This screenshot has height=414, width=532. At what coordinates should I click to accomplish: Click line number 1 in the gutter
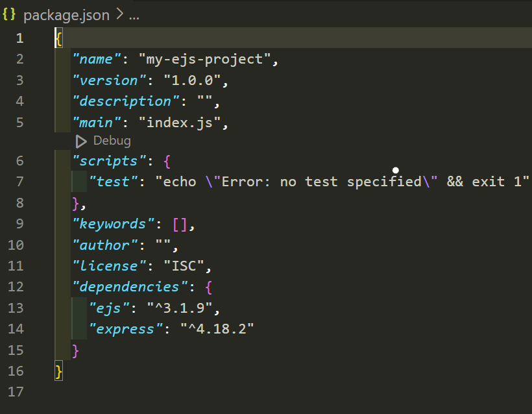tap(19, 38)
